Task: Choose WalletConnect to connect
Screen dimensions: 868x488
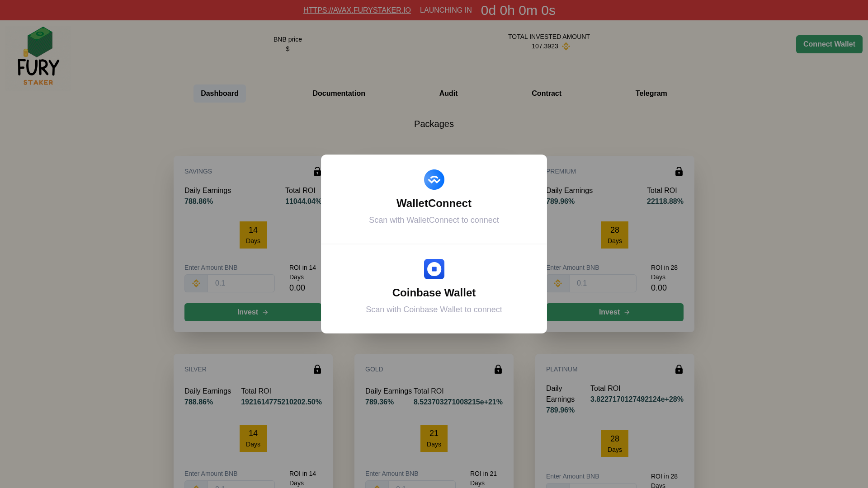Action: point(434,199)
